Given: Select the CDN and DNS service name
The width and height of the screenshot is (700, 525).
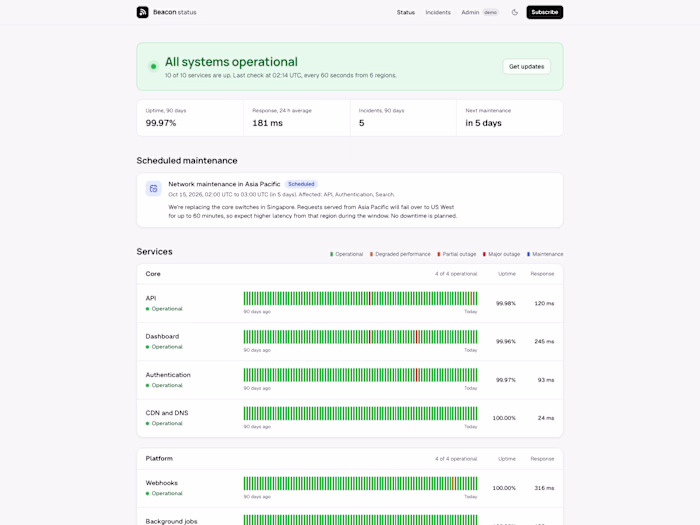Looking at the screenshot, I should tap(167, 412).
